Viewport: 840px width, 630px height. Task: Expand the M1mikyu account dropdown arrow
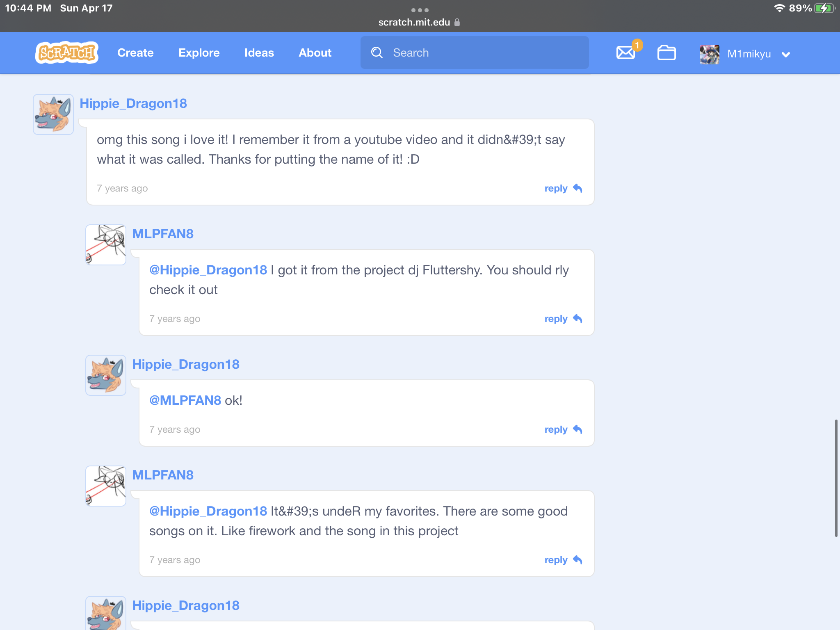click(x=786, y=55)
